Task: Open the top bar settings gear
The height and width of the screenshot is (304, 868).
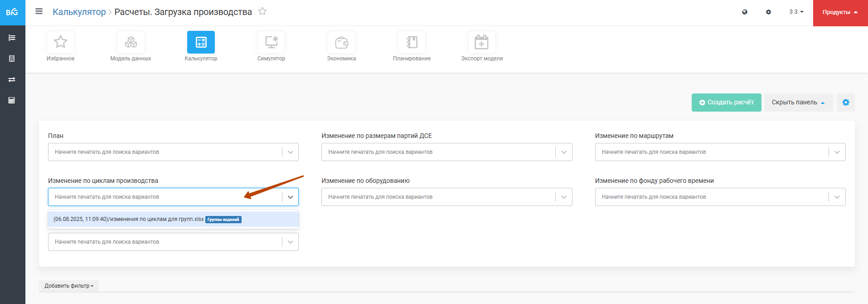Action: pyautogui.click(x=768, y=12)
